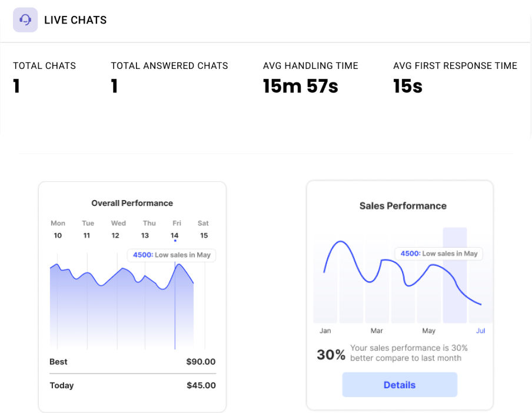Select the Jan month label
The width and height of the screenshot is (532, 413).
pyautogui.click(x=325, y=331)
